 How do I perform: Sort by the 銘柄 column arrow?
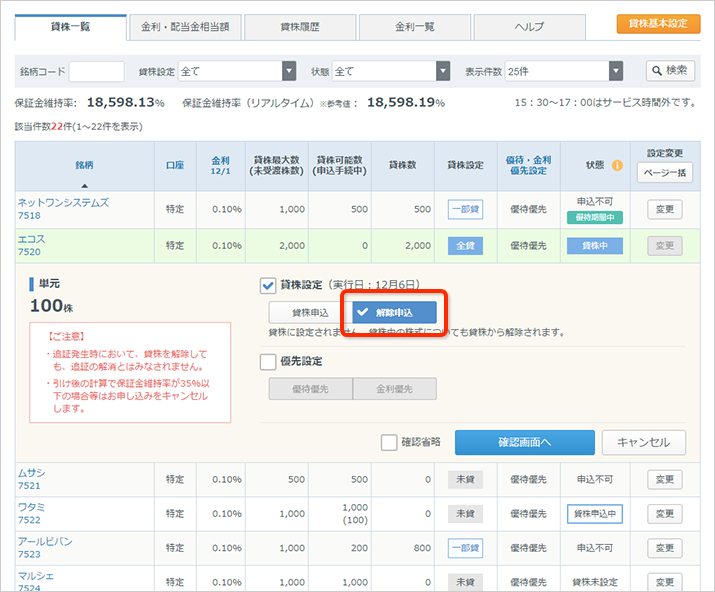(x=84, y=185)
